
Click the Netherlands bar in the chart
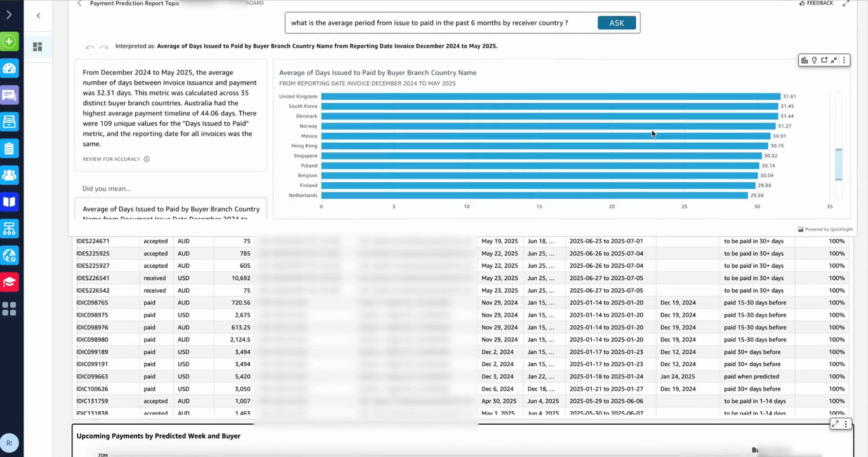click(535, 195)
